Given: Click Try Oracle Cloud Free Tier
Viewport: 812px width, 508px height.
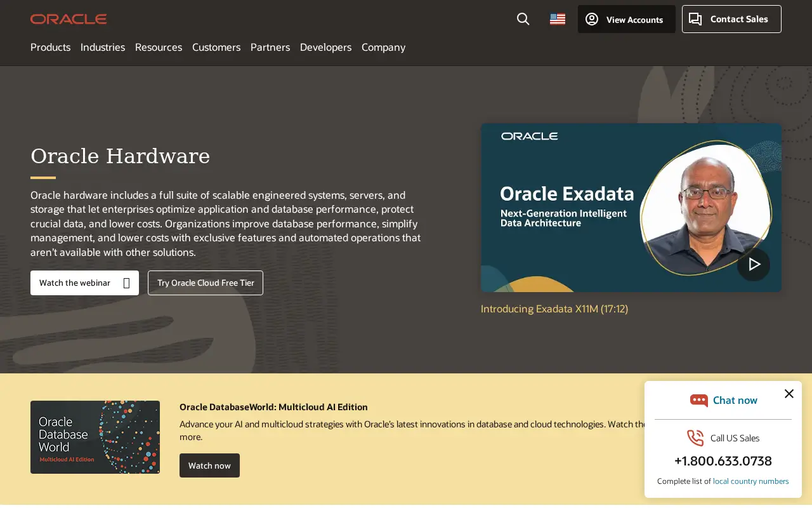Looking at the screenshot, I should (206, 283).
